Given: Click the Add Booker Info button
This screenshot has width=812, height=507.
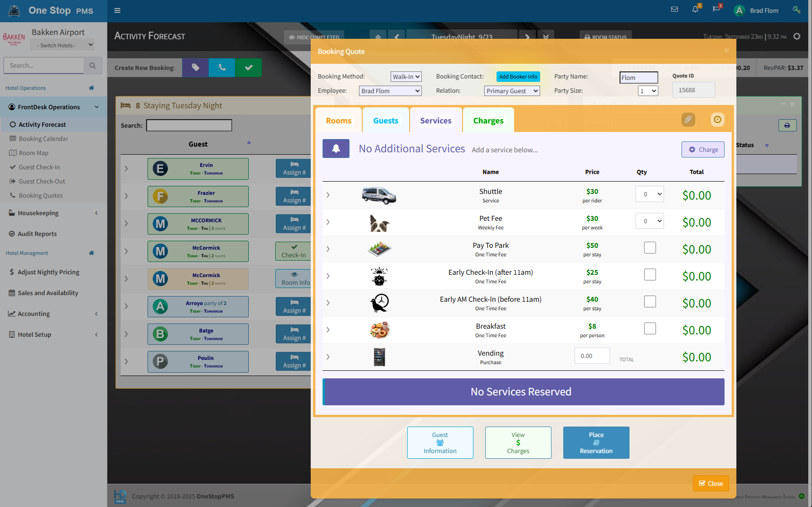Looking at the screenshot, I should [x=518, y=77].
